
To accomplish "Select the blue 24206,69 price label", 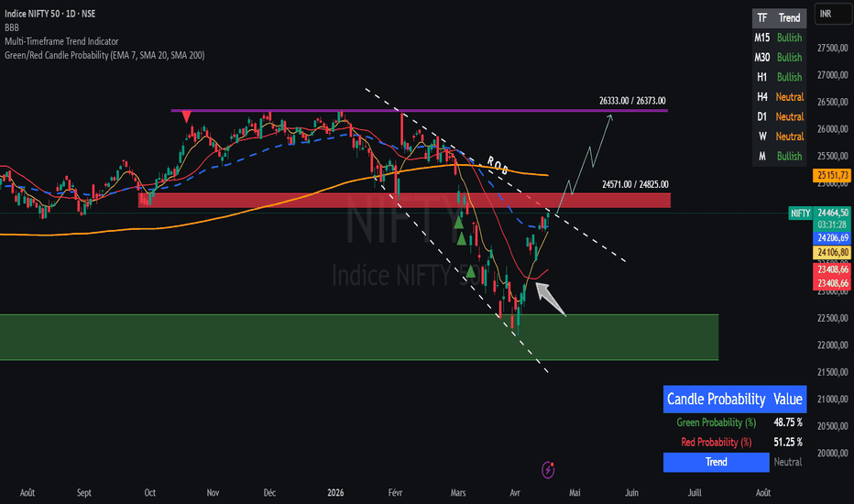I will [832, 237].
